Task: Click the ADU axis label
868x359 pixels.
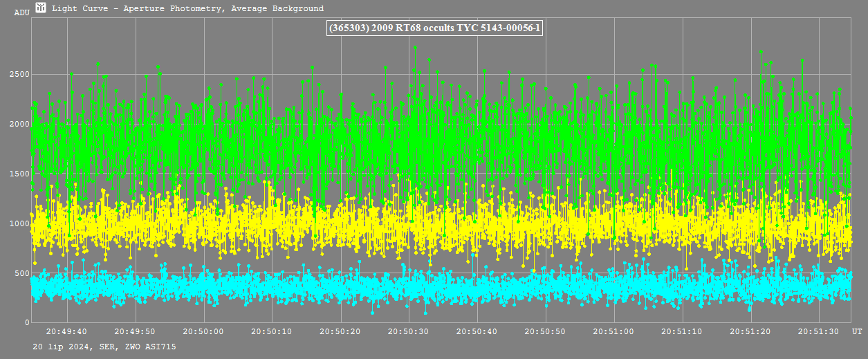Action: 21,12
